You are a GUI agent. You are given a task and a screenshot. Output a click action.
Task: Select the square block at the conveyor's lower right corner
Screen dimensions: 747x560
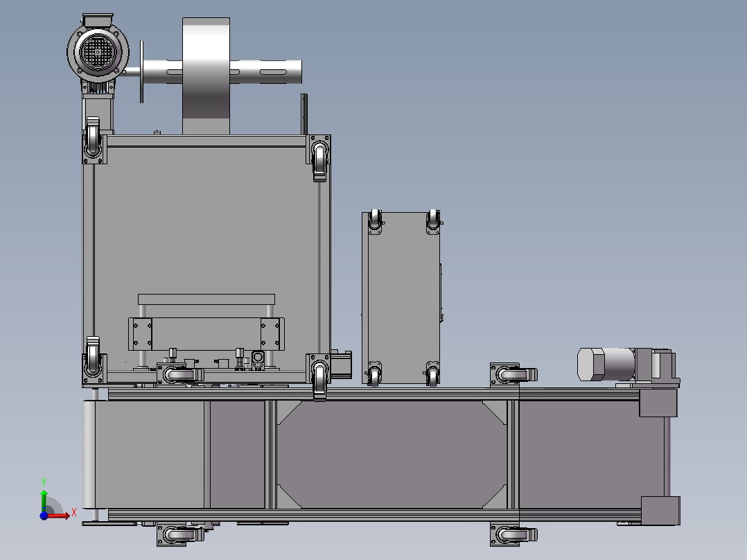tap(660, 511)
